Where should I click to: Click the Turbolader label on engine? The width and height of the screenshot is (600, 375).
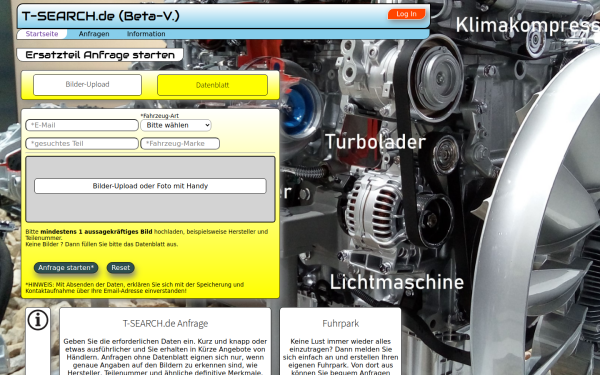click(x=375, y=142)
